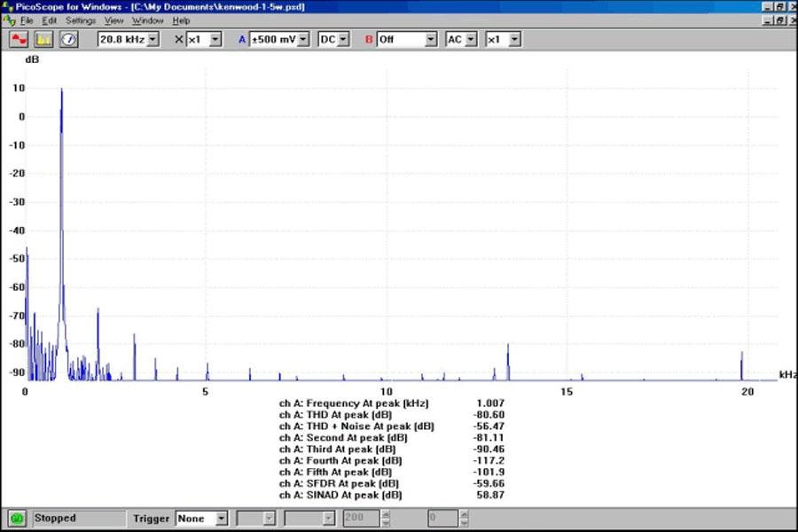The height and width of the screenshot is (532, 798).
Task: Open the Help menu
Action: [181, 20]
